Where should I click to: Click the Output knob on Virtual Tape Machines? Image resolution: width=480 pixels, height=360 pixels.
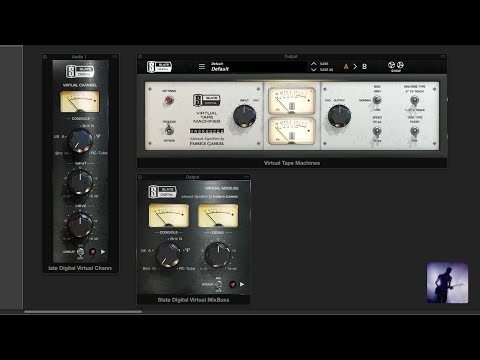pos(339,116)
